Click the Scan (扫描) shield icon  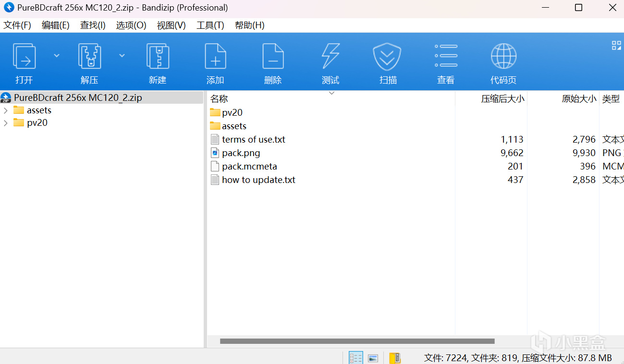[x=387, y=56]
